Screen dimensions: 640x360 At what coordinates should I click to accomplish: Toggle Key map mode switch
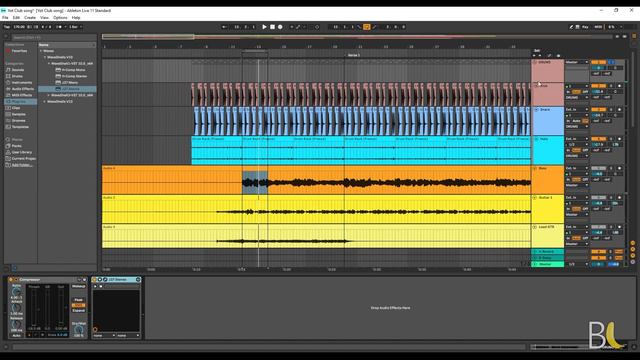tap(585, 27)
